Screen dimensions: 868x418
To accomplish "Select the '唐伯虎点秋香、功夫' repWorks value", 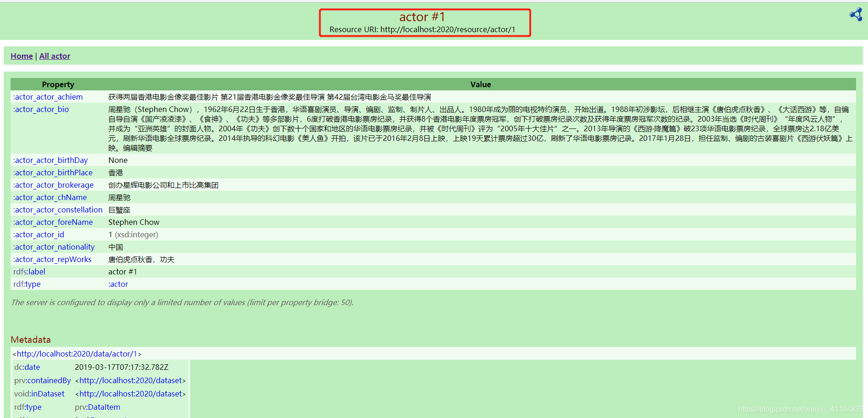I will [x=141, y=259].
